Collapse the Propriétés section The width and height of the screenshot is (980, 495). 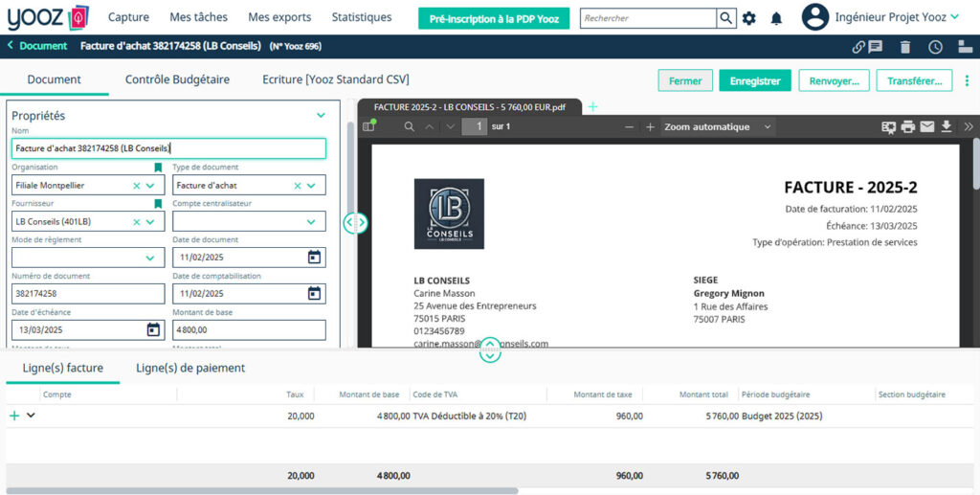321,116
